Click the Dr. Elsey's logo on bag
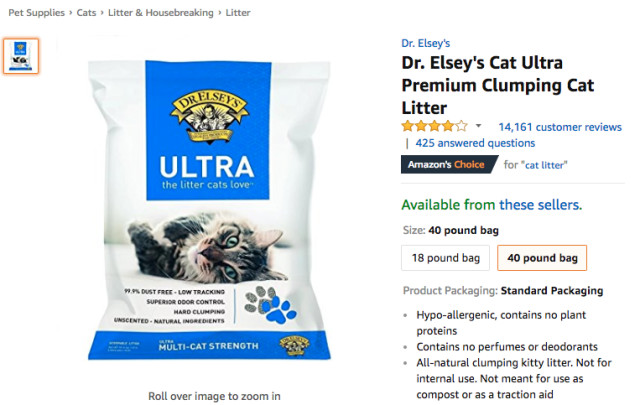640x405 pixels. pyautogui.click(x=209, y=117)
